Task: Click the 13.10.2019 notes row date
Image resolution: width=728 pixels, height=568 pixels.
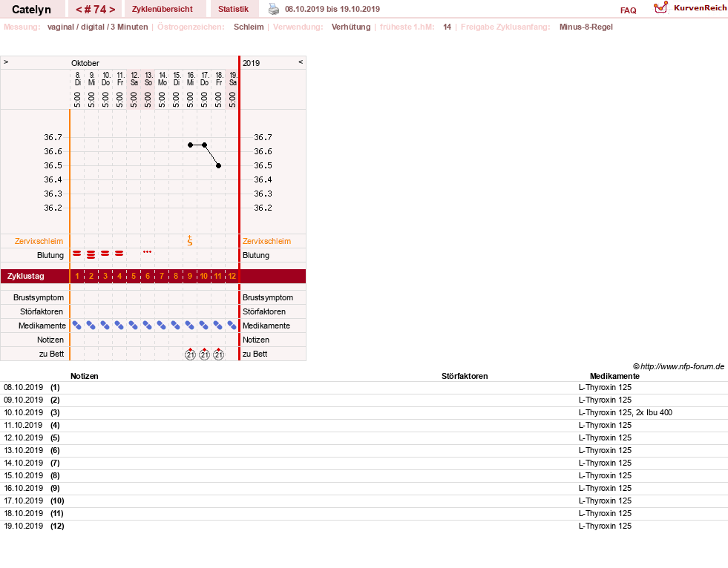Action: [x=23, y=450]
